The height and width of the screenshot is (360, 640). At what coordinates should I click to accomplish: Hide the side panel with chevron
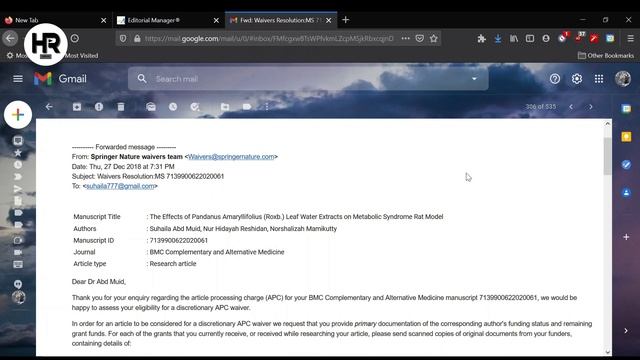point(626,331)
